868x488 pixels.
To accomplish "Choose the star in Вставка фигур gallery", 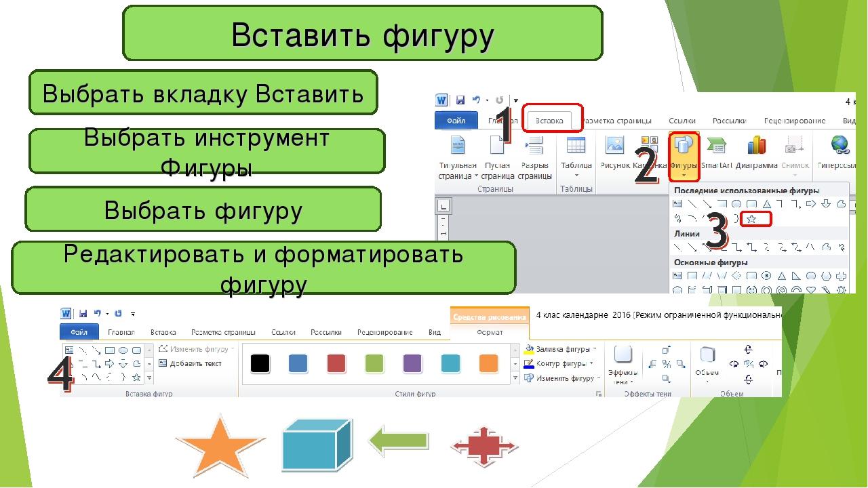I will pos(136,377).
